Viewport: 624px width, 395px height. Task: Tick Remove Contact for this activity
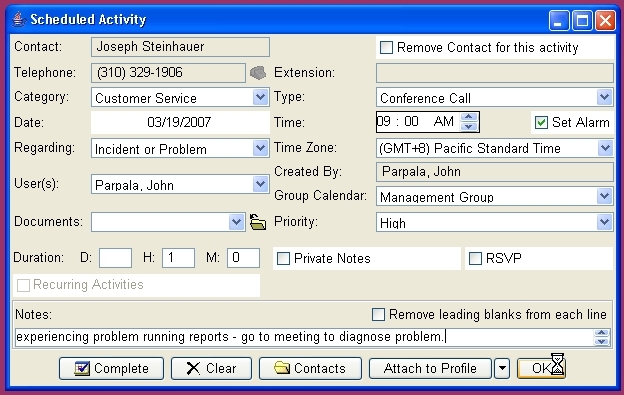[386, 47]
